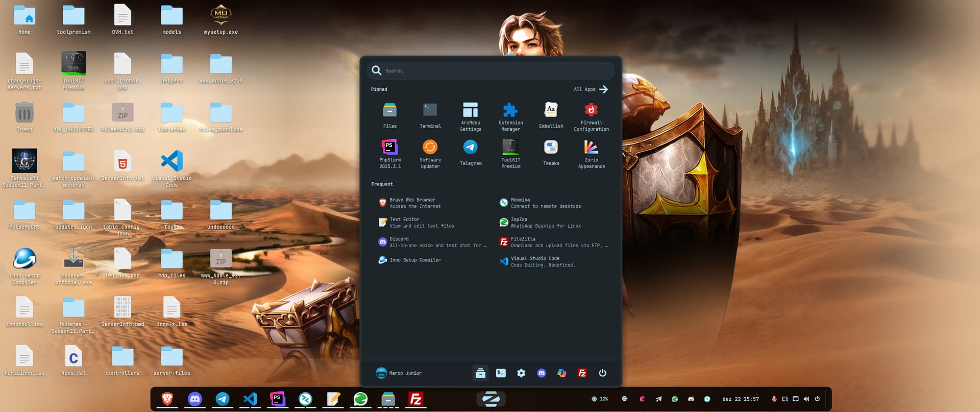Launch Terminal from pinned apps
The height and width of the screenshot is (412, 980).
point(430,115)
